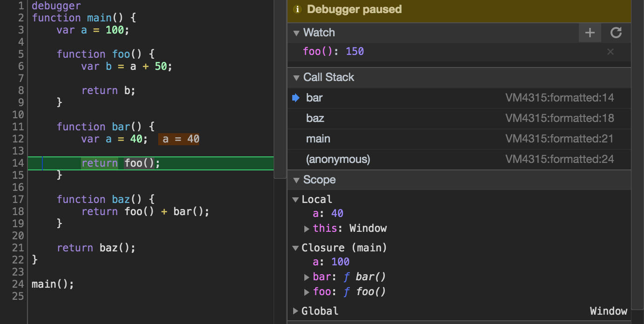This screenshot has width=644, height=324.
Task: Open VM4315:formatted:14 source link
Action: pos(559,98)
